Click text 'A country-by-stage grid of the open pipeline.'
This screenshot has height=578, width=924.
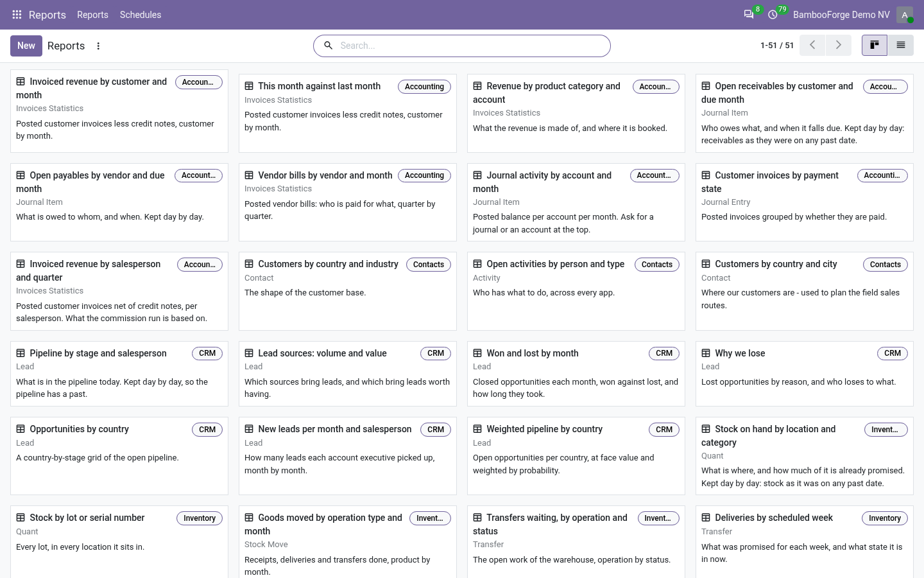[x=98, y=458]
